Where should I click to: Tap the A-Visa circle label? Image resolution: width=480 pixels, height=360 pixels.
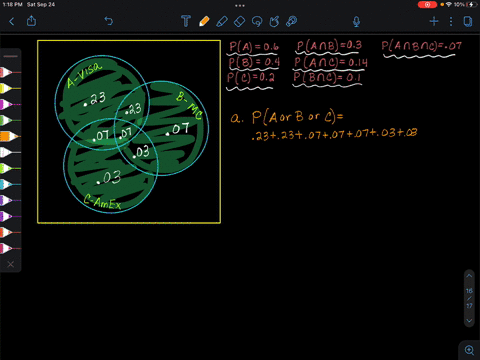[84, 75]
